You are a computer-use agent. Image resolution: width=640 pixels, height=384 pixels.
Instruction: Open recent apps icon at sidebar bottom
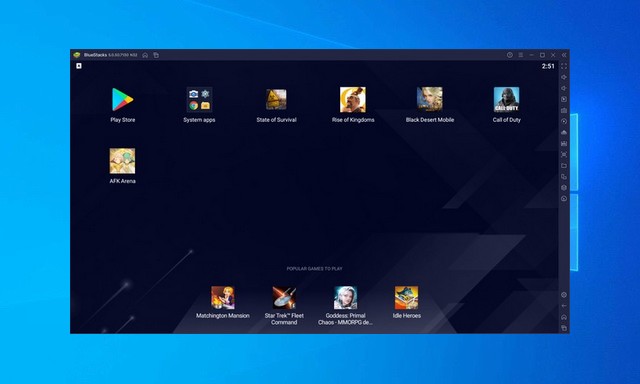click(564, 328)
